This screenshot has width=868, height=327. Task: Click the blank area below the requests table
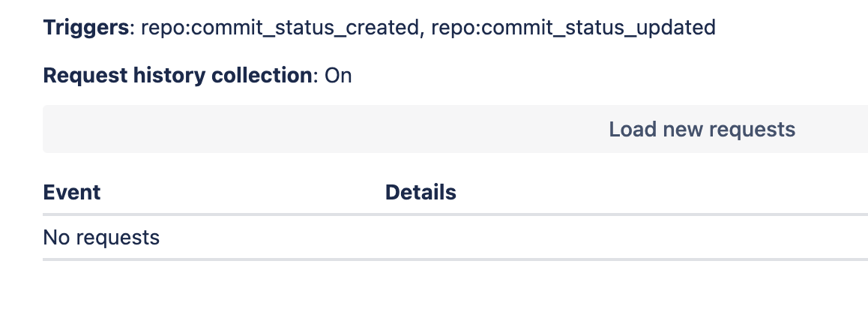pos(455,294)
